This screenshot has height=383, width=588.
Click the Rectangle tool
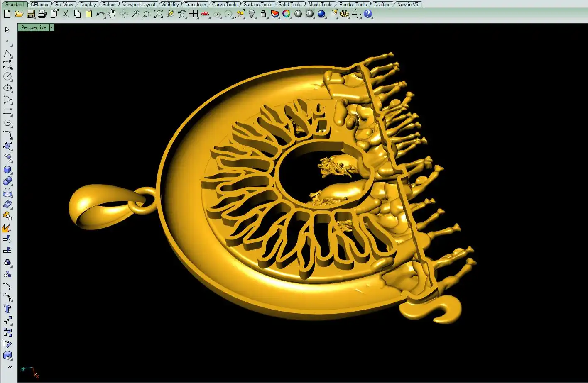coord(7,112)
